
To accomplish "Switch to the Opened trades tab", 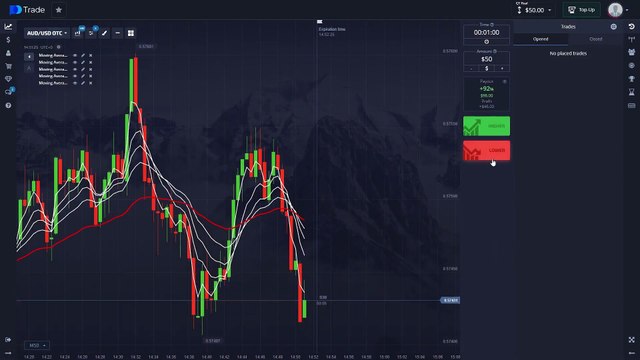I will click(540, 39).
